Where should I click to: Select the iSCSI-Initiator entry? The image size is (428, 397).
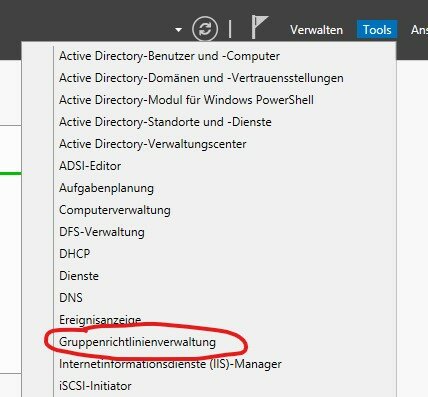pyautogui.click(x=95, y=386)
